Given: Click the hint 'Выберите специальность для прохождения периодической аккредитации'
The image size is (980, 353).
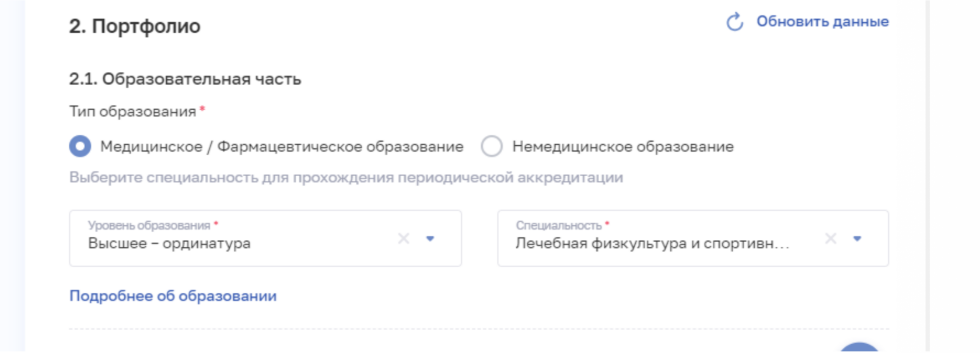Looking at the screenshot, I should (x=346, y=177).
